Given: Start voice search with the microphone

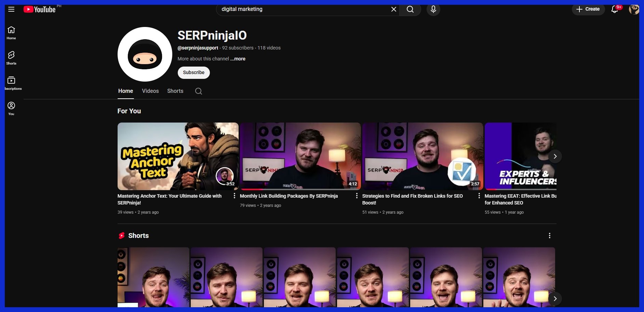Looking at the screenshot, I should [433, 9].
